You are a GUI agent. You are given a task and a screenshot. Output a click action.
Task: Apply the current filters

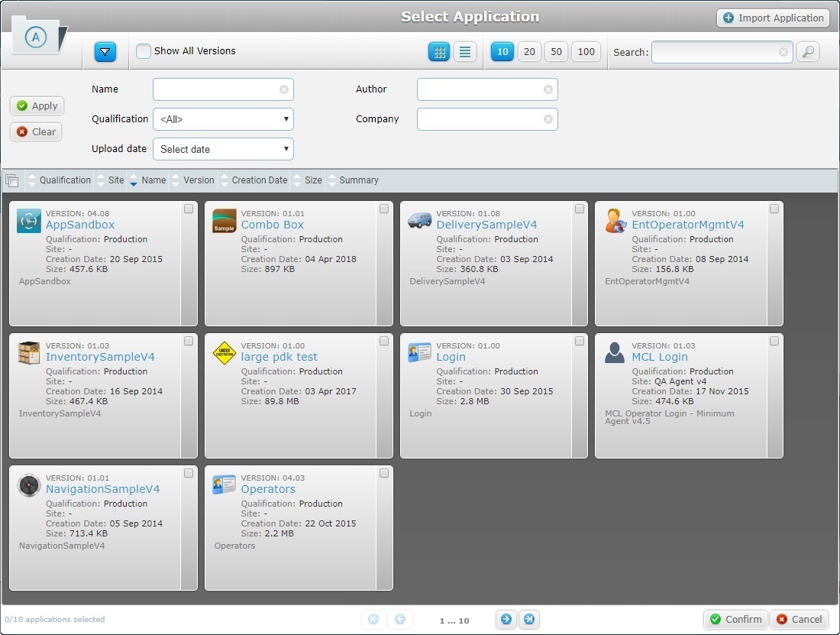point(37,105)
